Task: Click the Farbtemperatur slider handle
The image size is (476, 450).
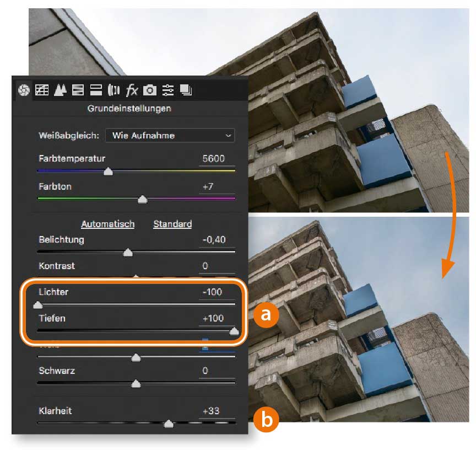Action: (x=109, y=172)
